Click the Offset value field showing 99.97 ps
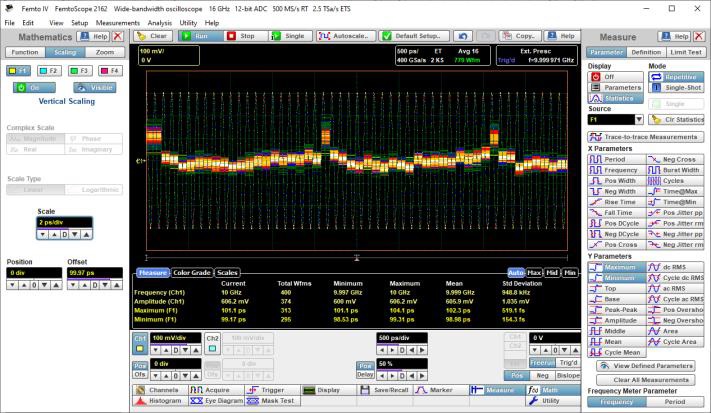Image resolution: width=711 pixels, height=413 pixels. point(96,271)
